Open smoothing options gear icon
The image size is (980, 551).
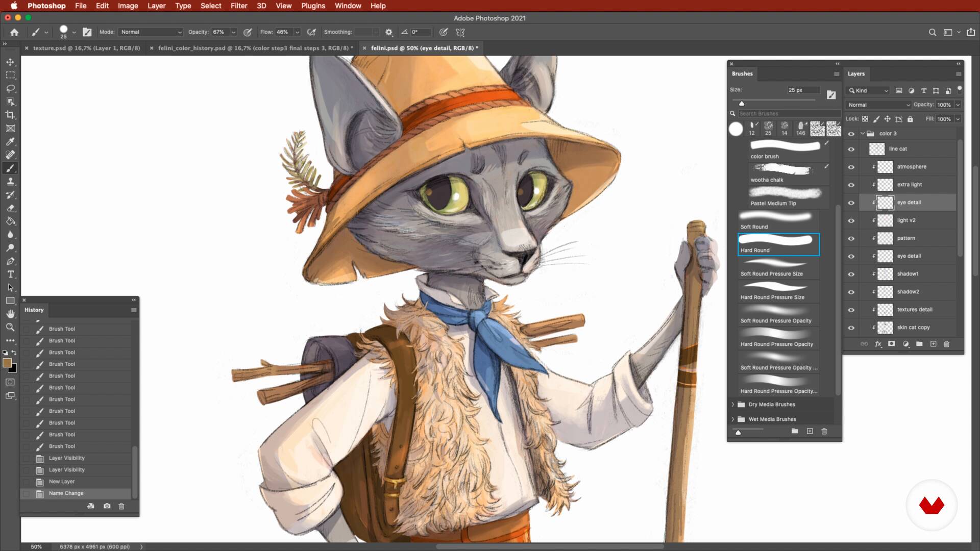pos(389,32)
